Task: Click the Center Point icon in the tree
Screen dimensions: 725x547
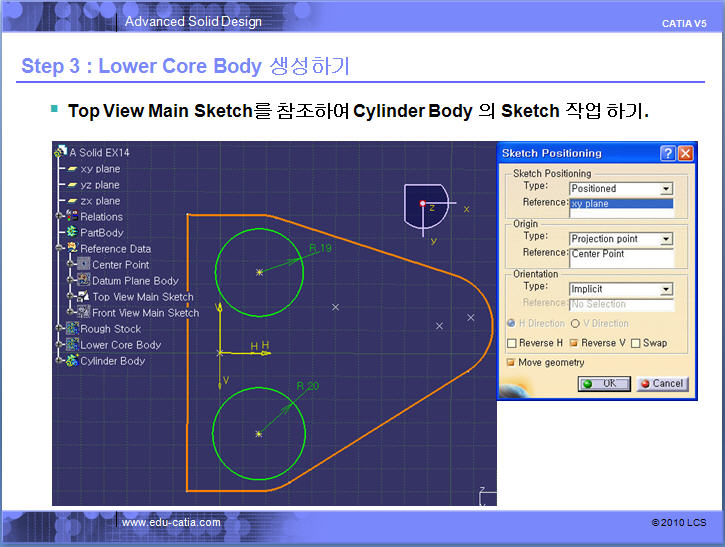Action: (84, 264)
